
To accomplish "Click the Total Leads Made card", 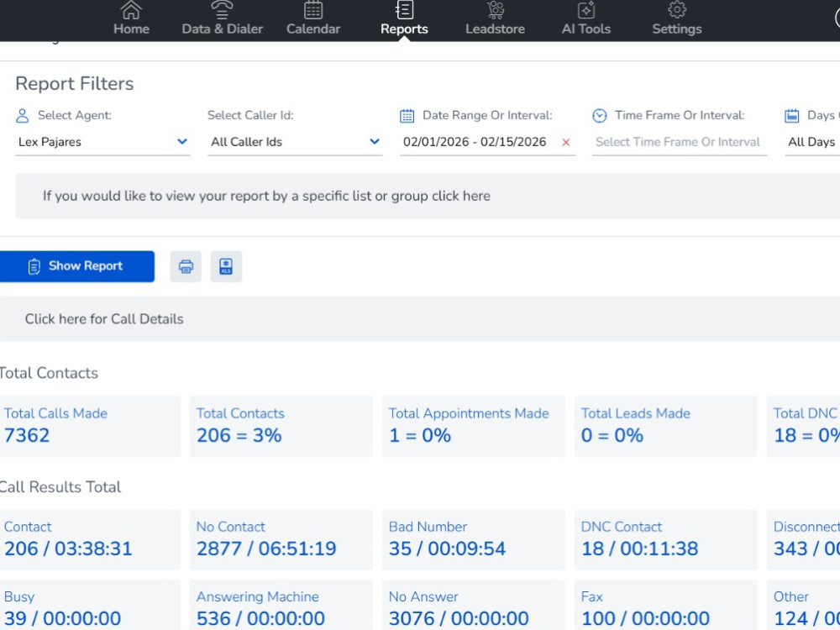I will pyautogui.click(x=666, y=427).
